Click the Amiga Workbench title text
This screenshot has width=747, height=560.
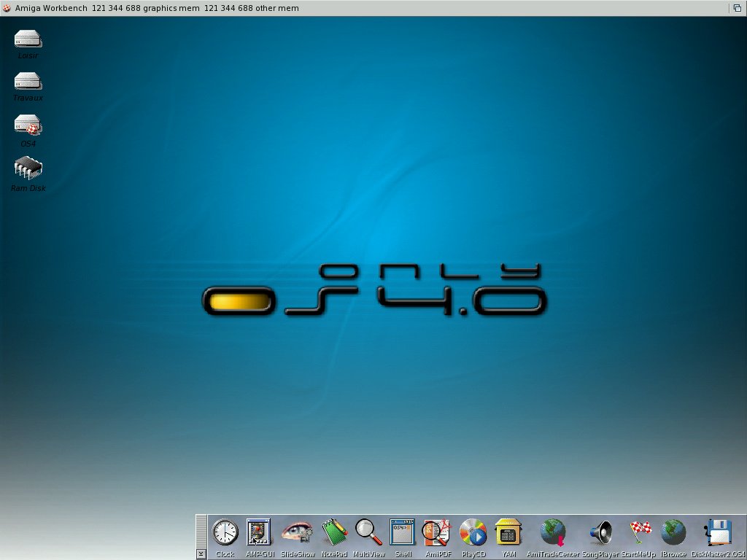pyautogui.click(x=51, y=8)
